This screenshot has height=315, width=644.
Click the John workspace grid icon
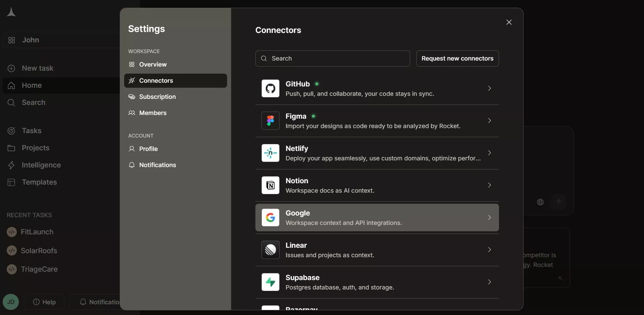(11, 40)
